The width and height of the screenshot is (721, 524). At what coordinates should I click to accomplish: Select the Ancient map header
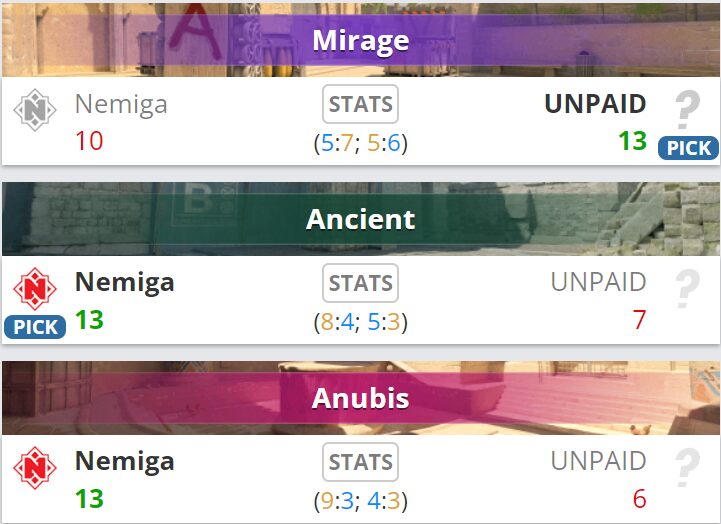pos(360,219)
